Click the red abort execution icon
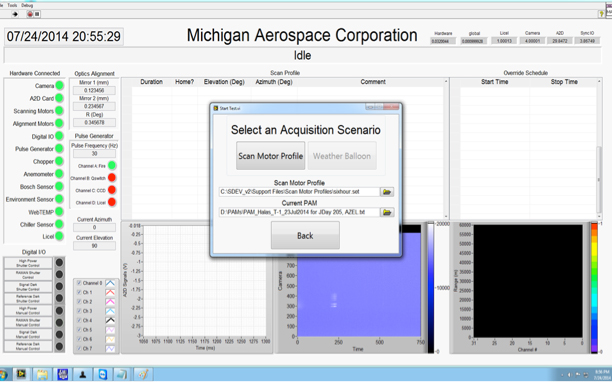 [30, 14]
